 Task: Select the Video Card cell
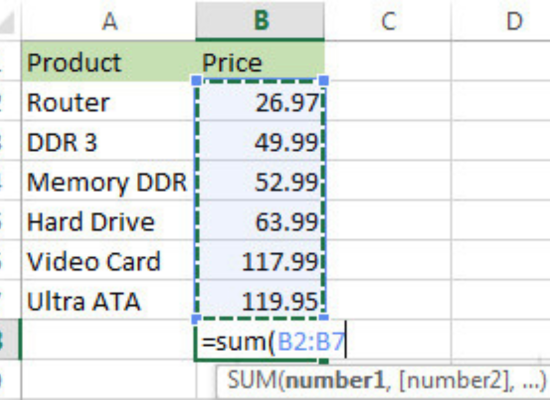109,260
